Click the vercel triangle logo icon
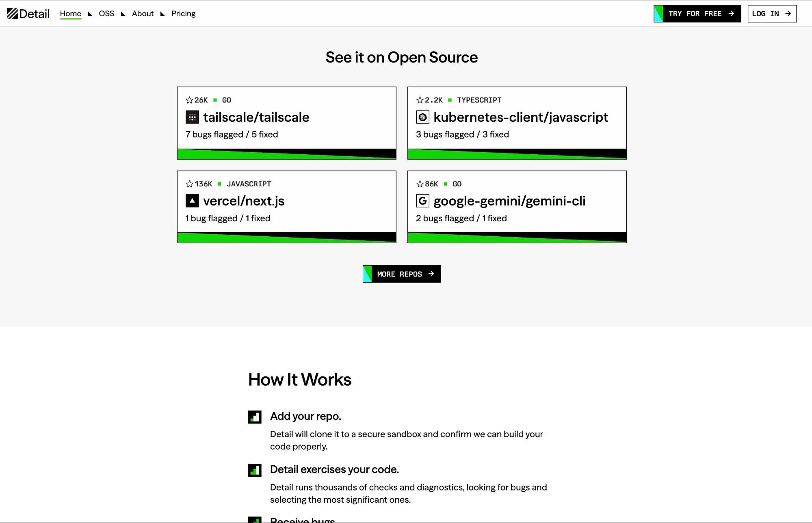Screen dimensions: 812x523 click(x=192, y=201)
